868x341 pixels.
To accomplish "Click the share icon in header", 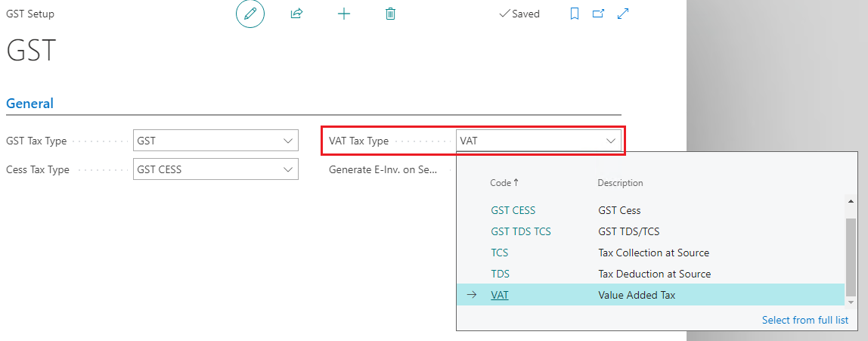I will [296, 14].
